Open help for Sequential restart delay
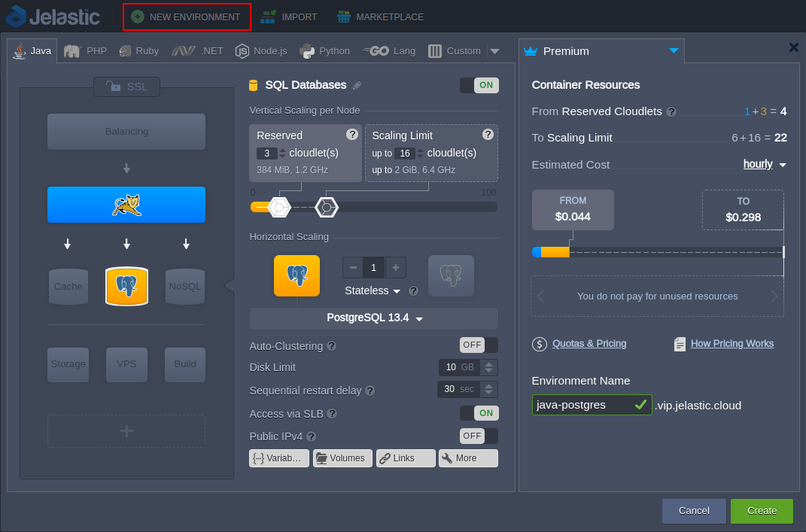 click(370, 391)
